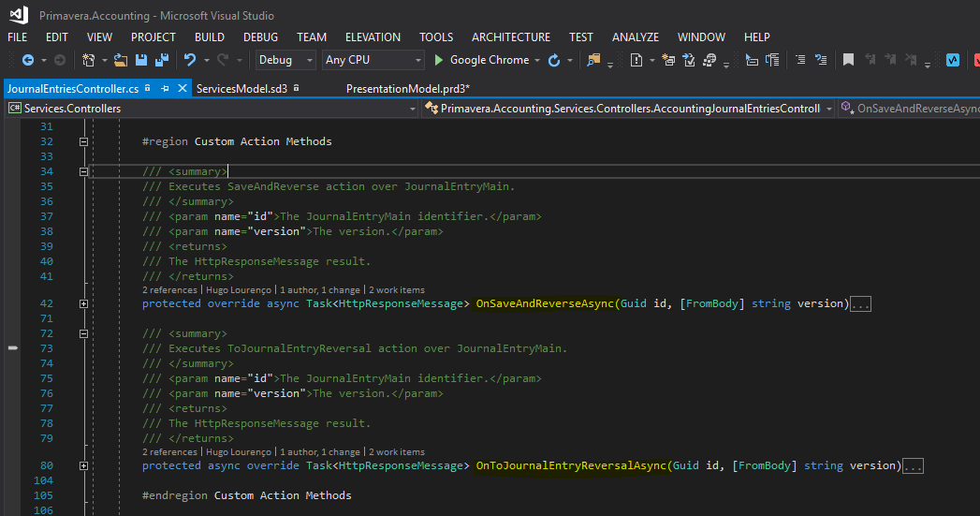This screenshot has height=516, width=980.
Task: Expand the OnToJournalEntryReversalAsync method on line 80
Action: 83,466
